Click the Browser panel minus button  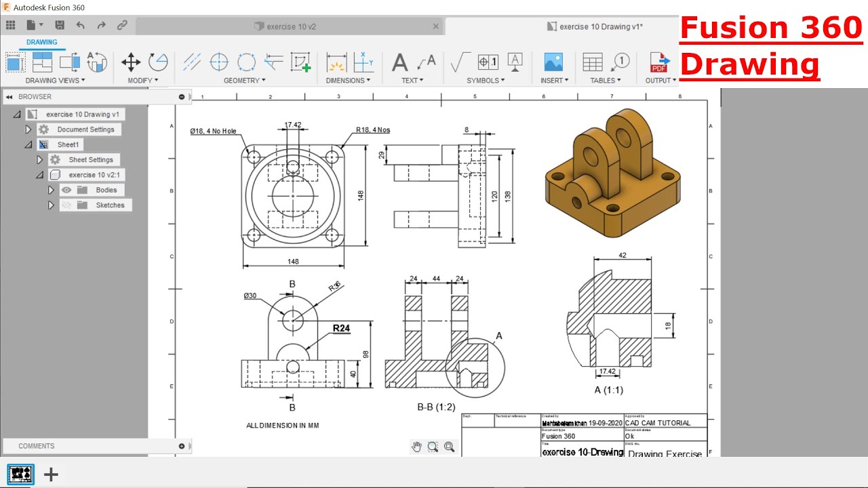coord(182,97)
